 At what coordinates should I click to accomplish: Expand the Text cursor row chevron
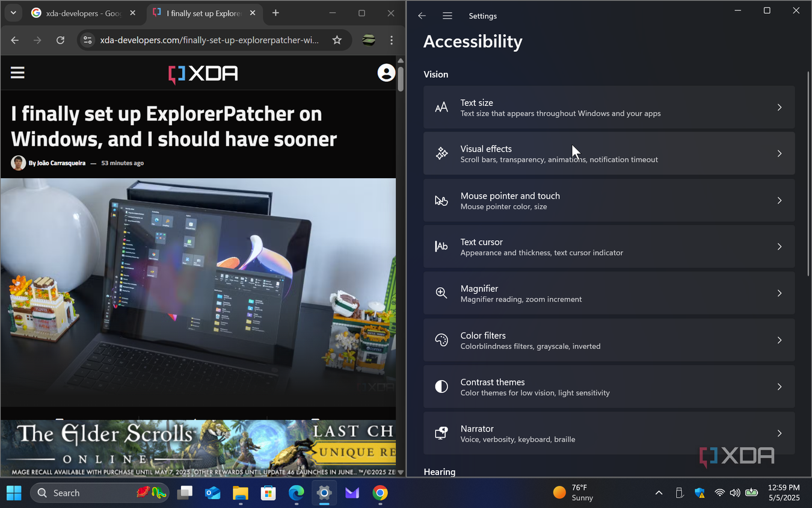click(780, 247)
